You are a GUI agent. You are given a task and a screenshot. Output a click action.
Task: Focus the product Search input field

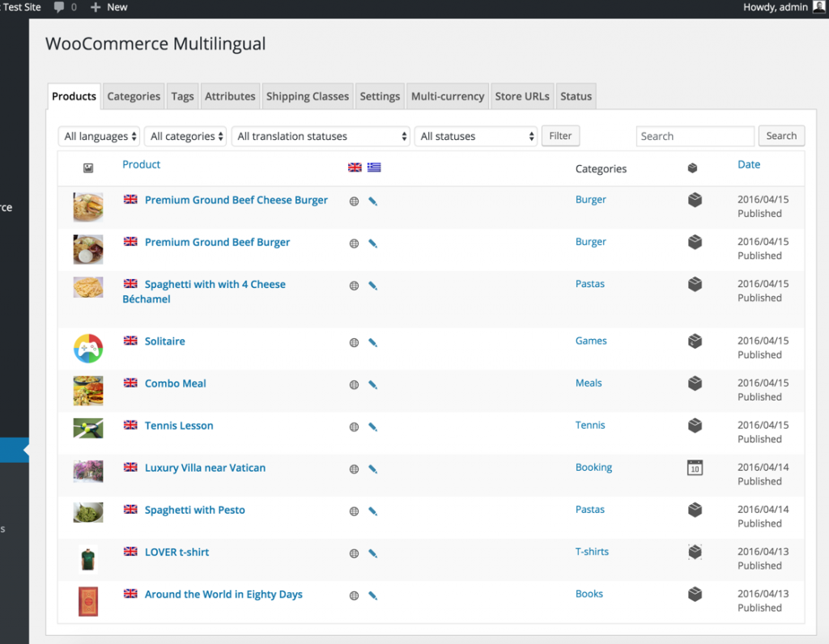pos(695,136)
